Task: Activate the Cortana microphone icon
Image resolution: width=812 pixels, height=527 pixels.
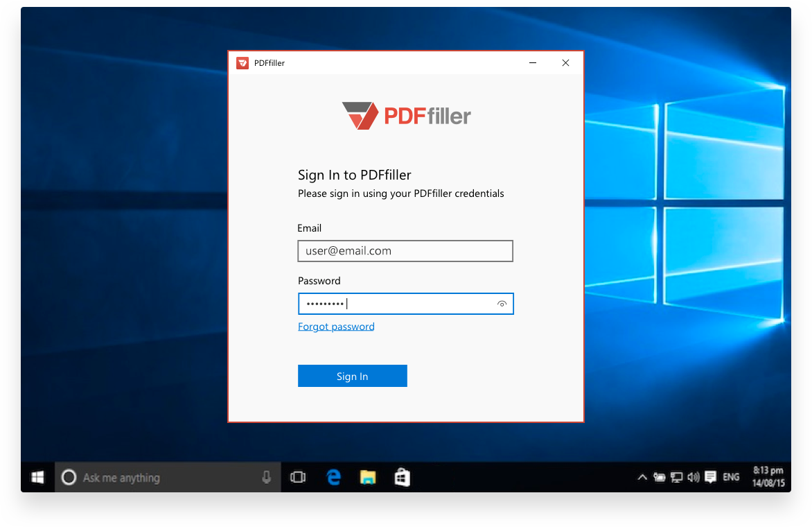Action: pos(266,477)
